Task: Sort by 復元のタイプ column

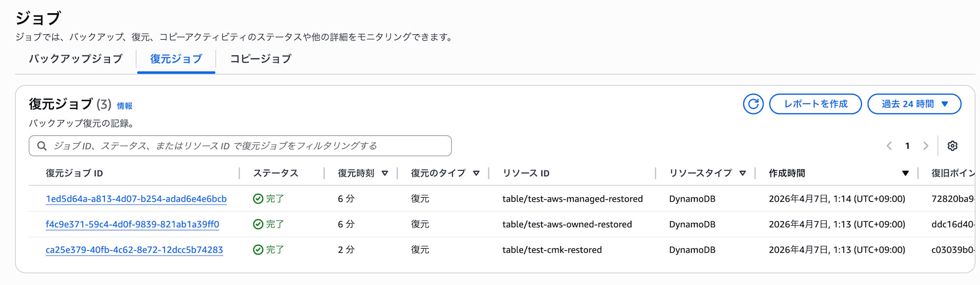Action: pyautogui.click(x=476, y=173)
